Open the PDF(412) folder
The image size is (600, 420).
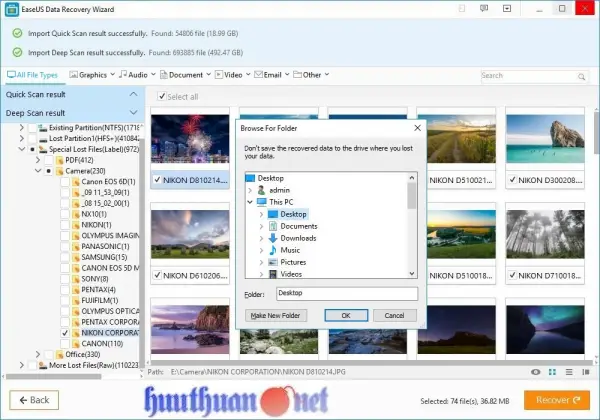pos(79,160)
